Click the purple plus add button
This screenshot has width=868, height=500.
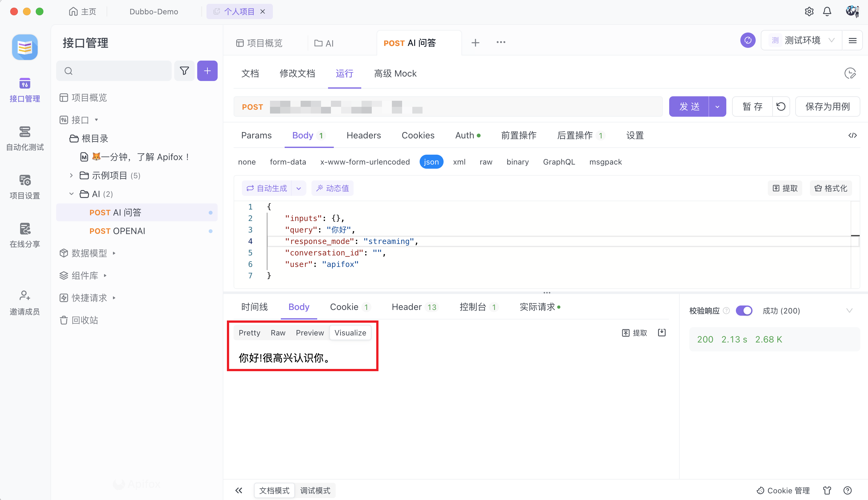[207, 71]
